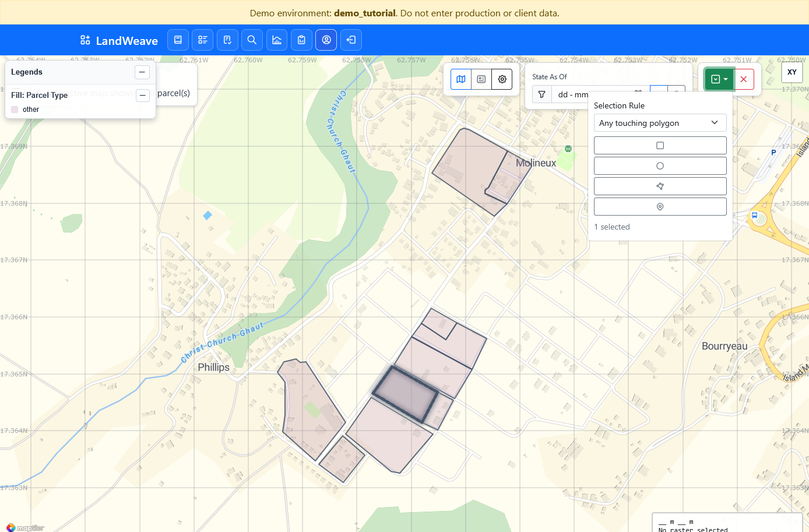Viewport: 809px width, 532px height.
Task: Click the MapTiler logo
Action: pos(25,527)
